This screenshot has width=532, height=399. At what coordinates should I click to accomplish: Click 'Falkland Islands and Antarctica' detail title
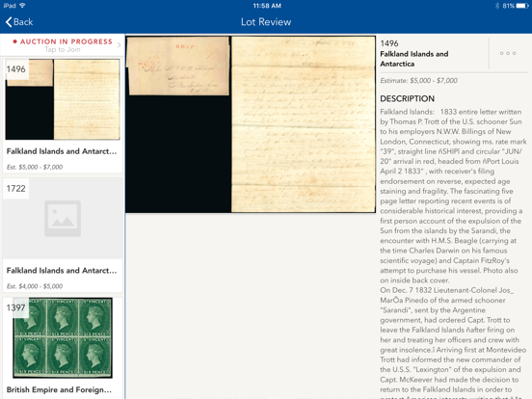tap(413, 59)
